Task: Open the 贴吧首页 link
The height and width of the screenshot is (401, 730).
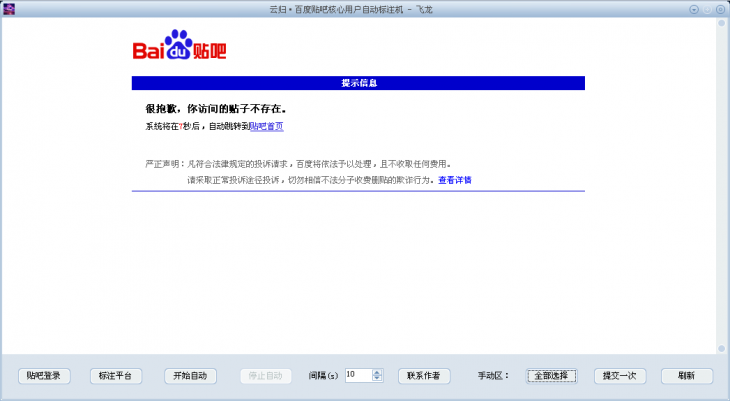Action: 266,126
